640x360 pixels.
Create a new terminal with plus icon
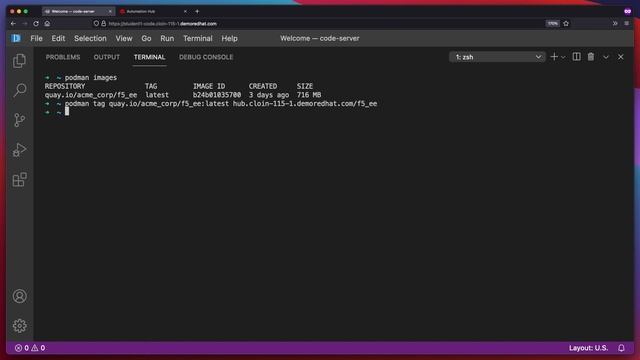click(x=554, y=57)
